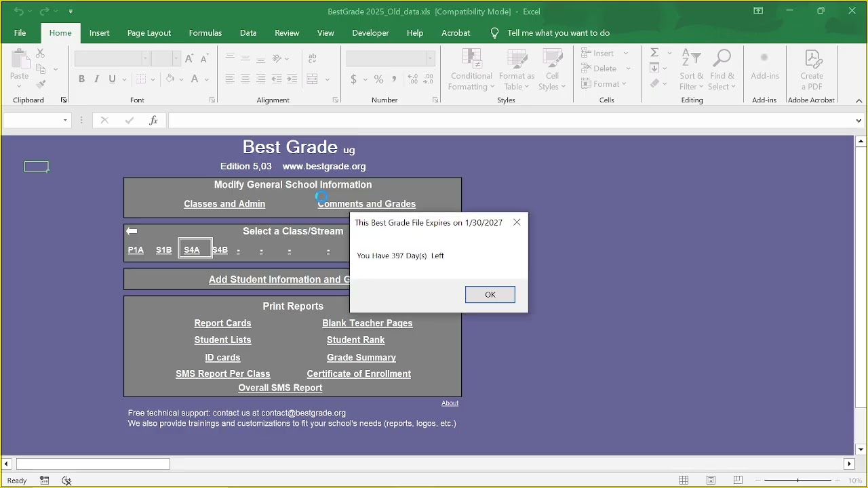Switch to Page Break Preview view
The width and height of the screenshot is (868, 488).
click(x=737, y=481)
